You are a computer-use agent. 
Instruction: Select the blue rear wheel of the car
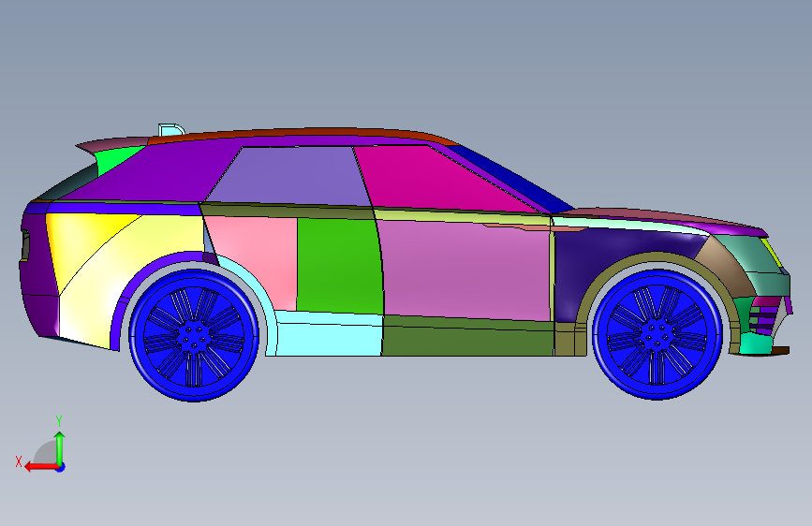pos(194,335)
